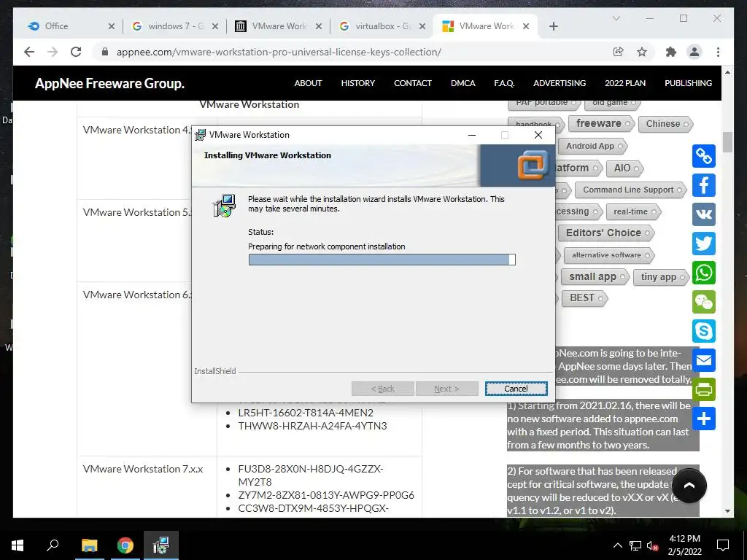
Task: Open the 2022 PLAN menu item
Action: 625,83
